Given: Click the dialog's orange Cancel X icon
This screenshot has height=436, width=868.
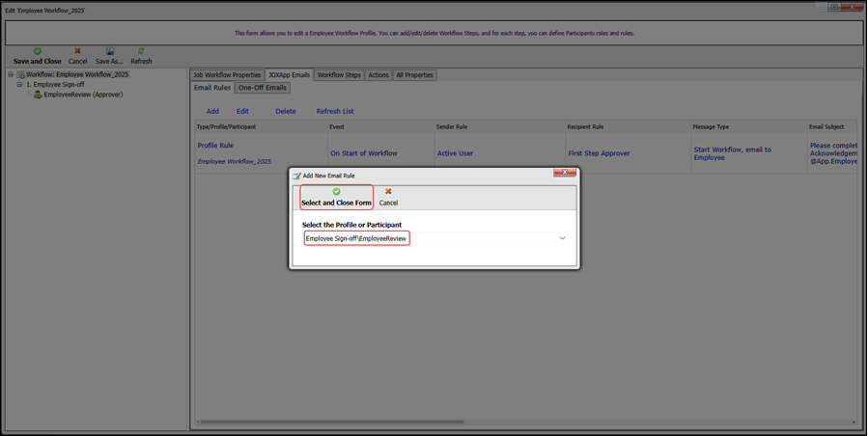Looking at the screenshot, I should coord(388,192).
